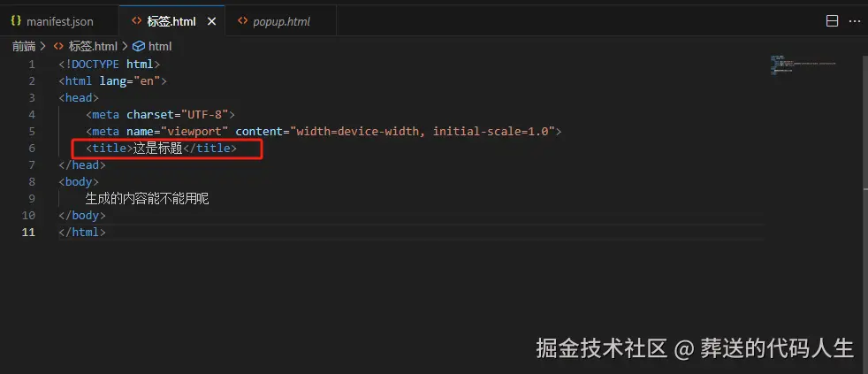Click the html symbol cube icon in breadcrumb

tap(139, 46)
